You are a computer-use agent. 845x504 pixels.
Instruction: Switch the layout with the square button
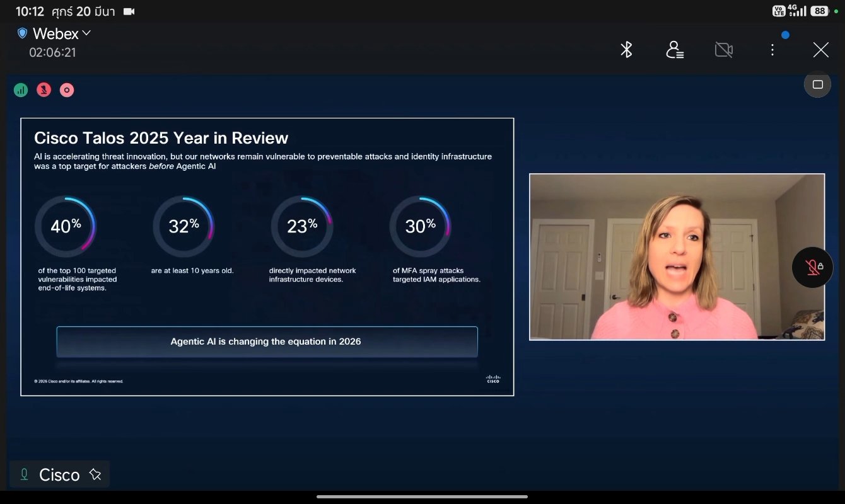click(x=817, y=84)
